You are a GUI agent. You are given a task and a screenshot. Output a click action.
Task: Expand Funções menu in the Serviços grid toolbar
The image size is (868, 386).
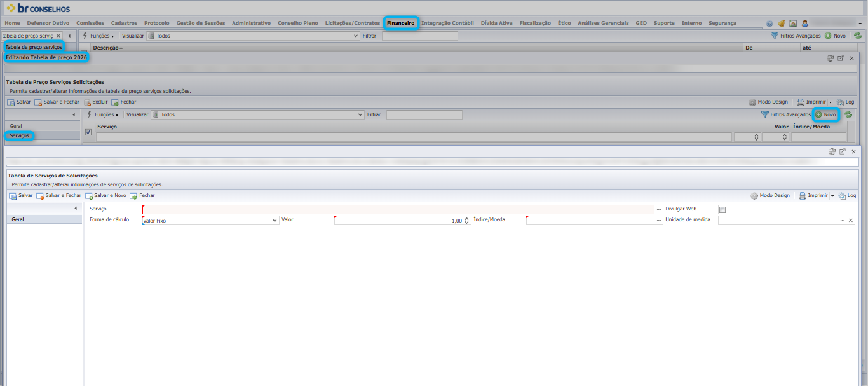tap(103, 115)
